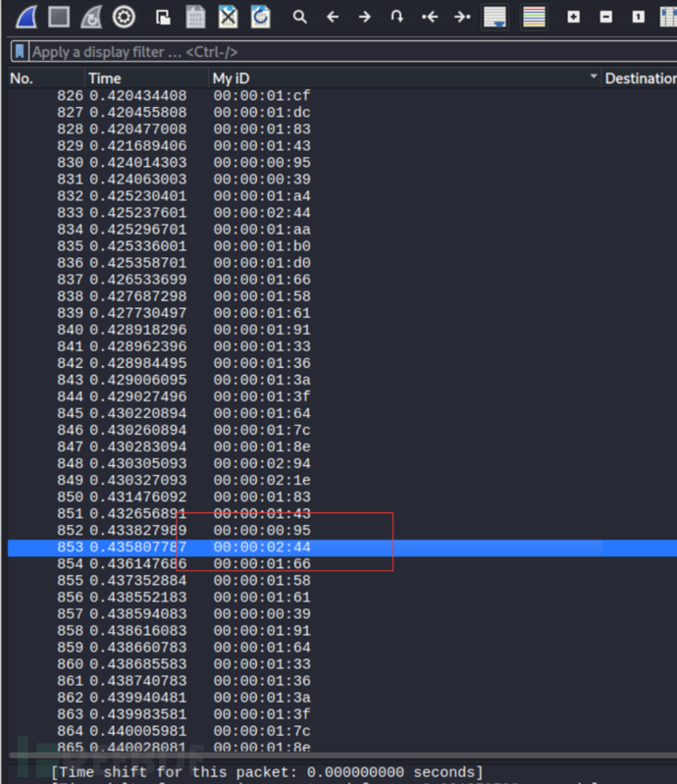Select packet 852 with ID 00:00:00:95
The width and height of the screenshot is (677, 784).
point(342,530)
